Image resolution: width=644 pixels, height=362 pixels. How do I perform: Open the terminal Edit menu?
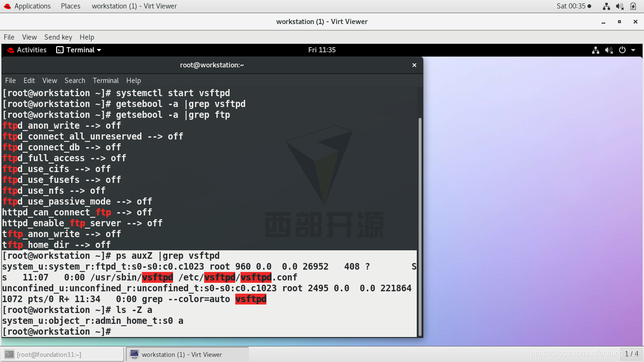point(29,81)
